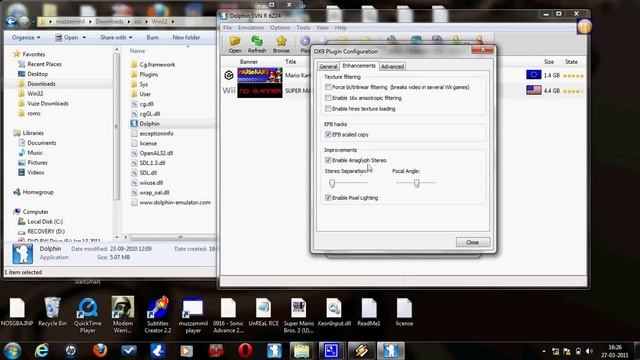
Task: Click the Open button in Explorer toolbar
Action: pos(67,37)
